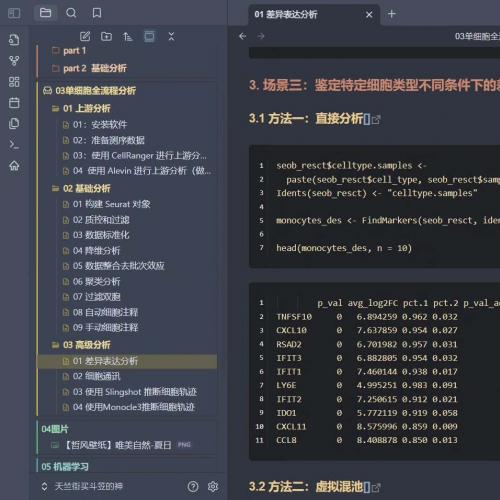Open note 04 降维分析
The image size is (500, 500).
(97, 251)
